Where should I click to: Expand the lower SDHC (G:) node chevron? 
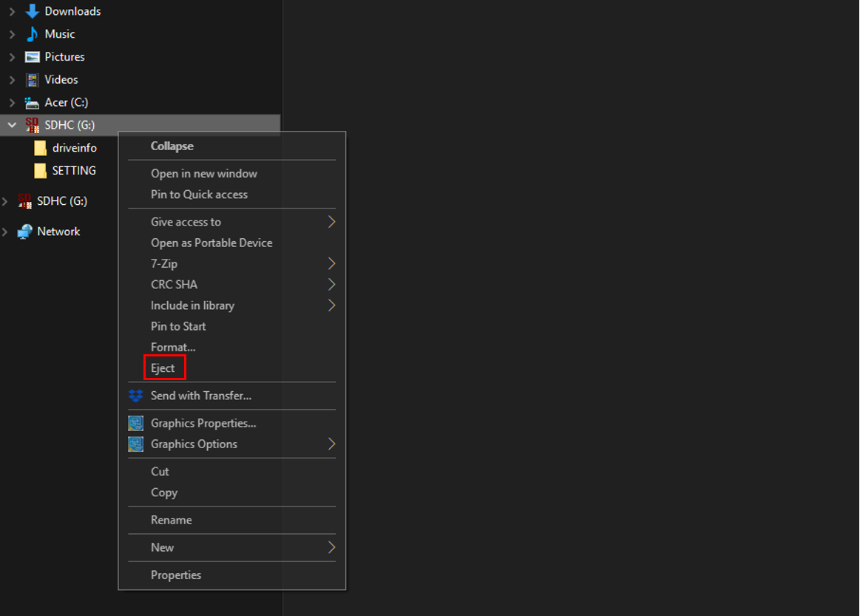[5, 201]
